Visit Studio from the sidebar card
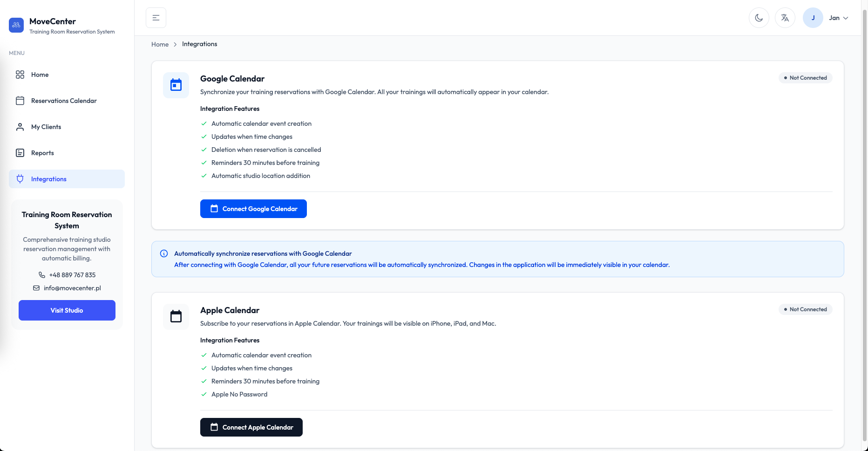The width and height of the screenshot is (868, 451). tap(67, 310)
